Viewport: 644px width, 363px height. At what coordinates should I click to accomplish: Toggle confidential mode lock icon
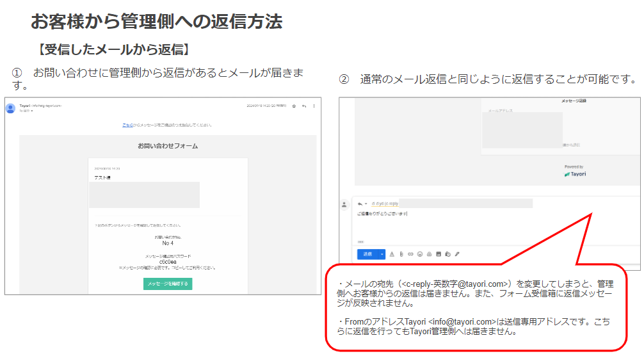pyautogui.click(x=448, y=254)
